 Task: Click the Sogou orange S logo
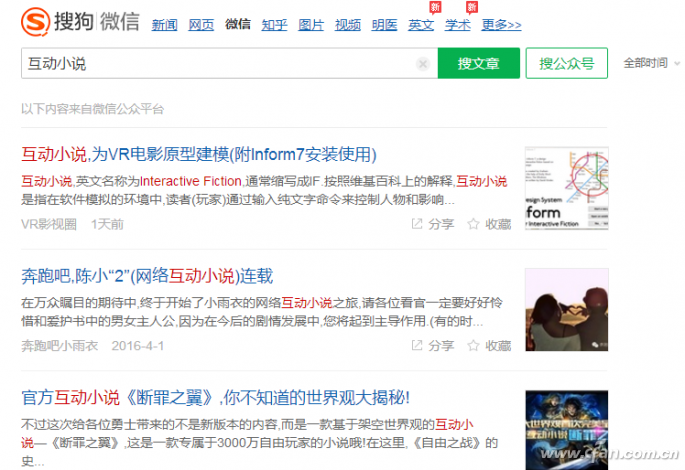[x=35, y=22]
